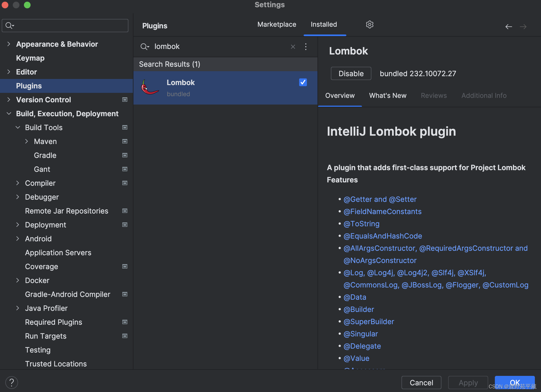Image resolution: width=541 pixels, height=392 pixels.
Task: Expand the Maven node
Action: pyautogui.click(x=27, y=141)
